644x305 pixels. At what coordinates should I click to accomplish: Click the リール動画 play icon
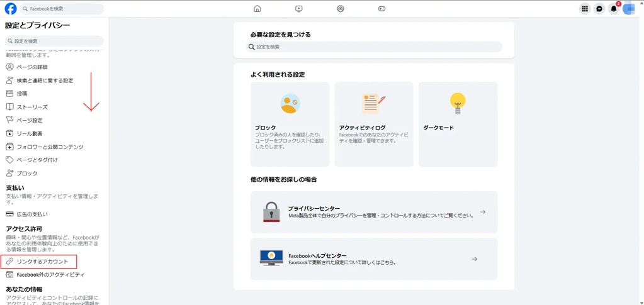point(10,133)
